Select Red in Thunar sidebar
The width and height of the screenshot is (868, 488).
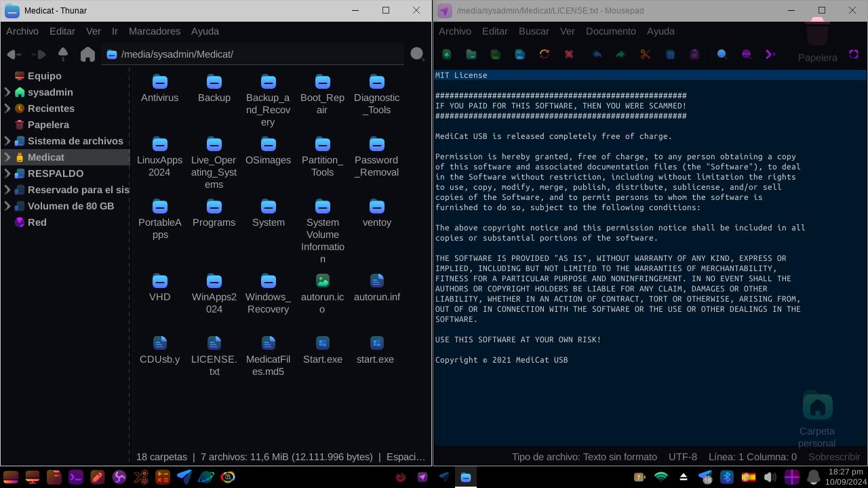click(x=37, y=222)
